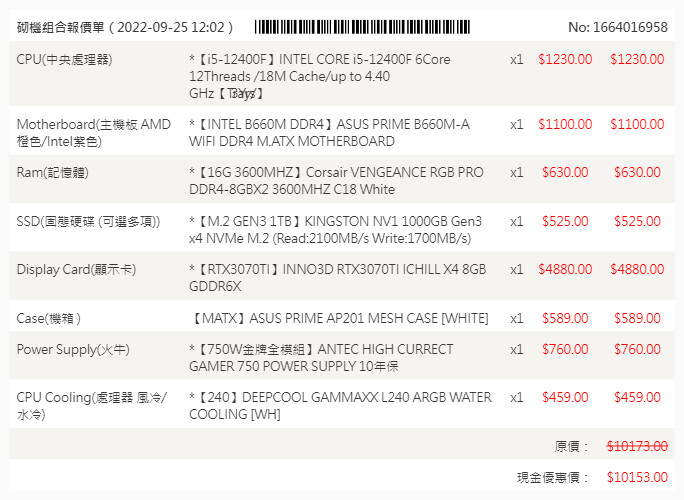Click the struck-through original price $10173.00
The height and width of the screenshot is (500, 684).
637,446
